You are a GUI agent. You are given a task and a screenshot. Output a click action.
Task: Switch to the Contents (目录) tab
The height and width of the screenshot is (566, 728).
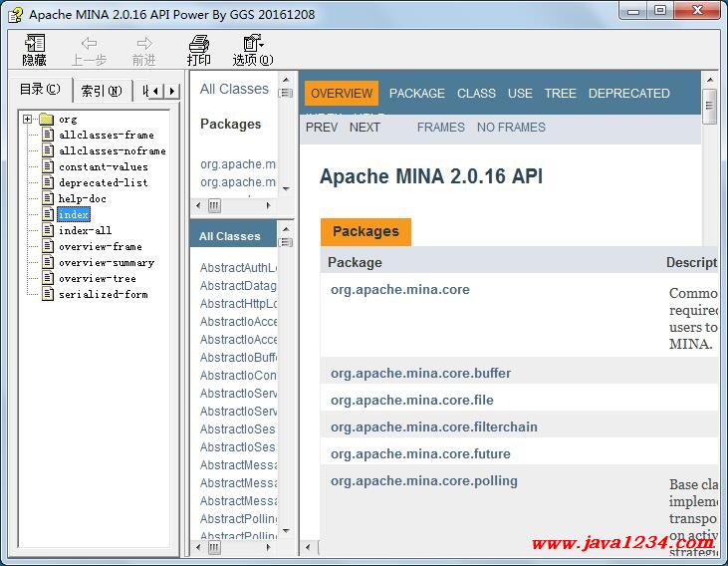point(41,90)
